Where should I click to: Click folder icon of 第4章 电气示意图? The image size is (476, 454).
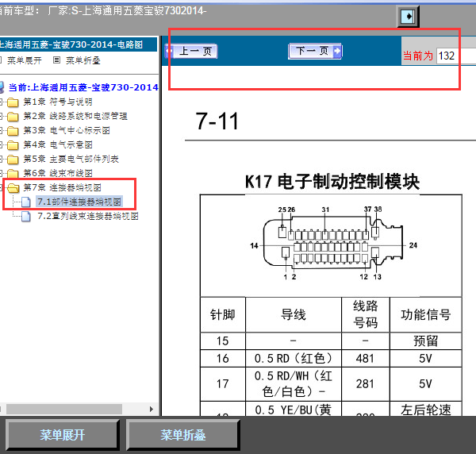tap(13, 145)
